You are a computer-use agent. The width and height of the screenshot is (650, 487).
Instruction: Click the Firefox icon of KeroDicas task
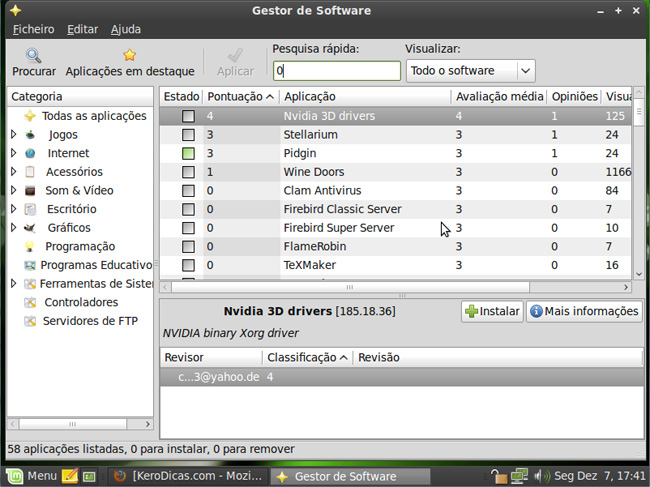[119, 476]
